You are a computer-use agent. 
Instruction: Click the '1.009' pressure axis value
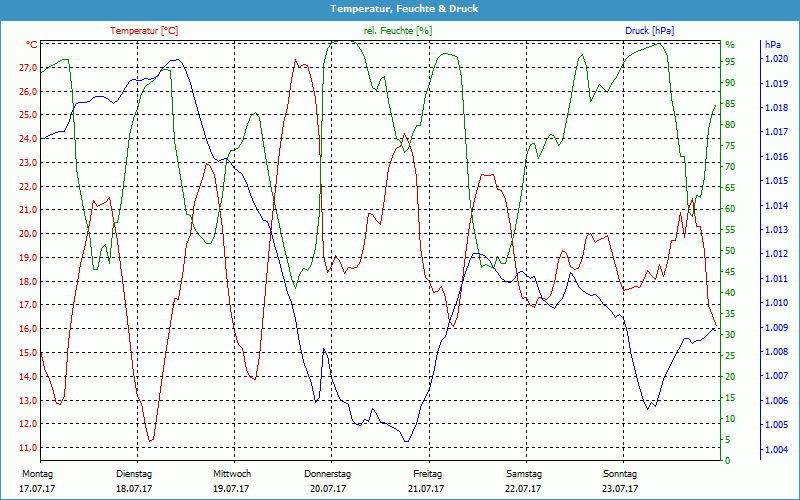[776, 327]
